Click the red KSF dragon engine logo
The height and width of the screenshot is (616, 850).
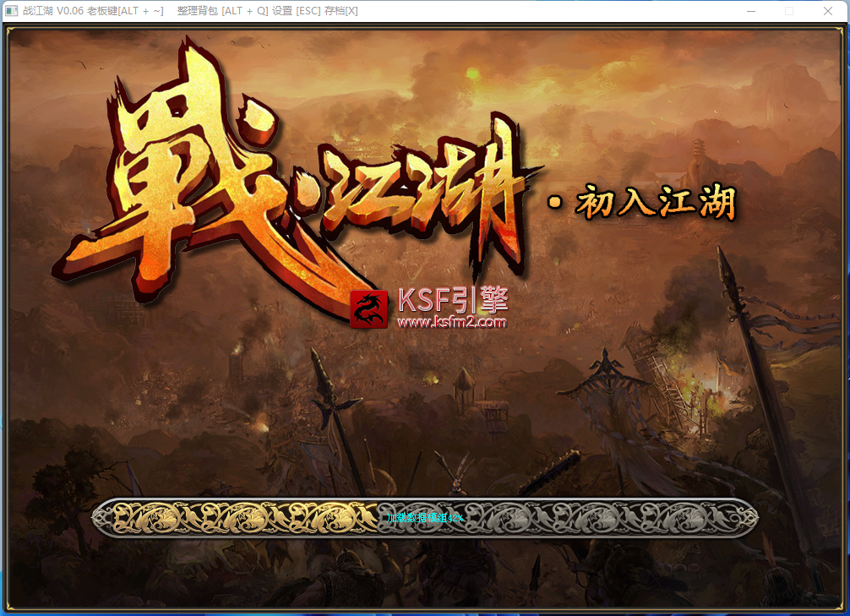(368, 309)
